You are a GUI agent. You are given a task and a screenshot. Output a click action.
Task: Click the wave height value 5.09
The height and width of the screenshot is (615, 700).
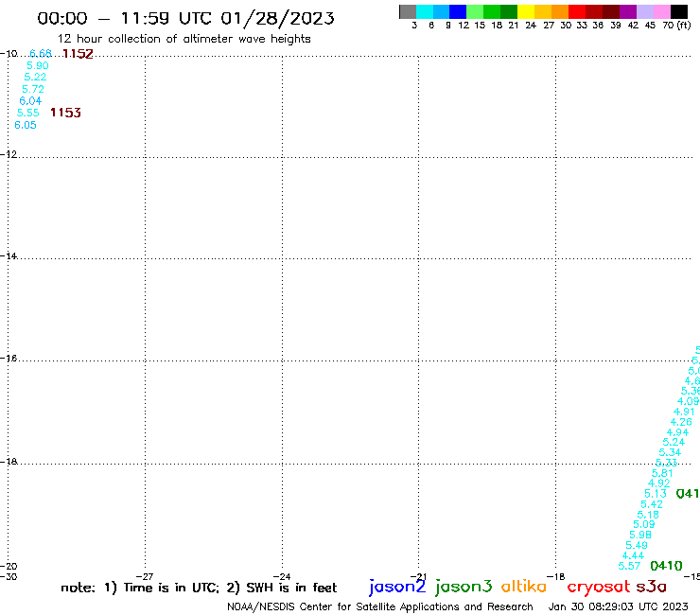(x=644, y=525)
